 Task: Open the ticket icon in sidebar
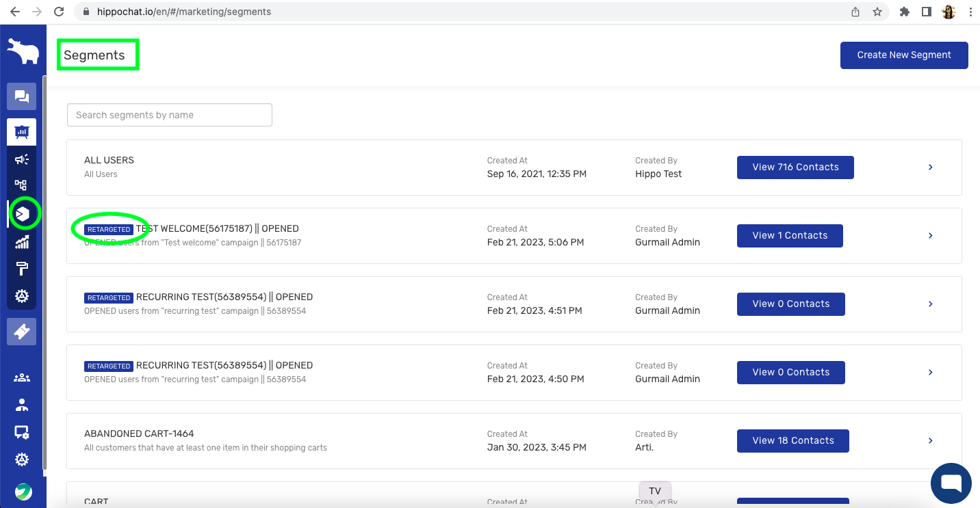(x=21, y=332)
